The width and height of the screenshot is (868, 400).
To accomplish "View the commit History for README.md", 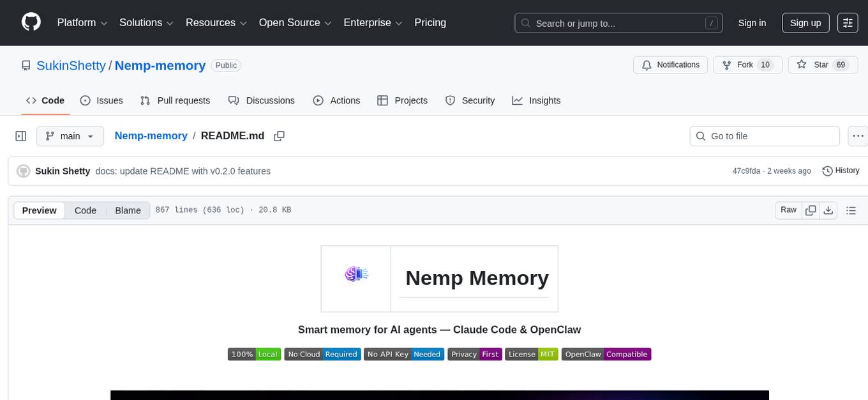I will click(841, 171).
